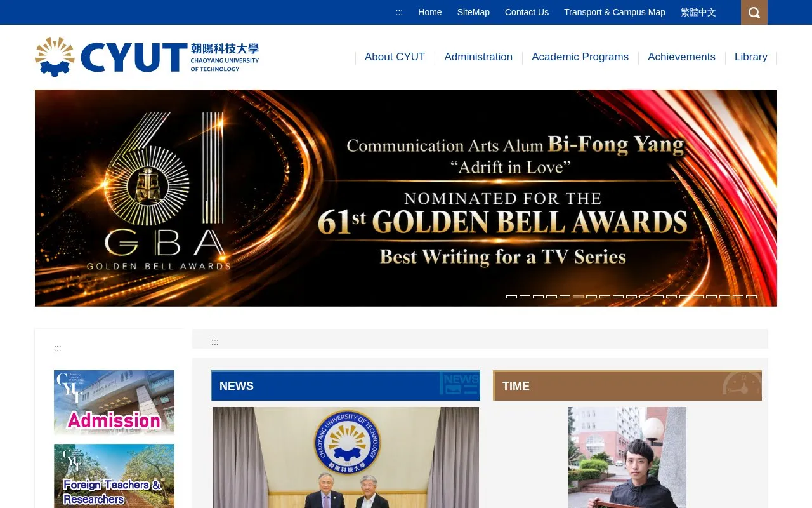Image resolution: width=812 pixels, height=508 pixels.
Task: Open the SiteMap page
Action: click(x=473, y=12)
